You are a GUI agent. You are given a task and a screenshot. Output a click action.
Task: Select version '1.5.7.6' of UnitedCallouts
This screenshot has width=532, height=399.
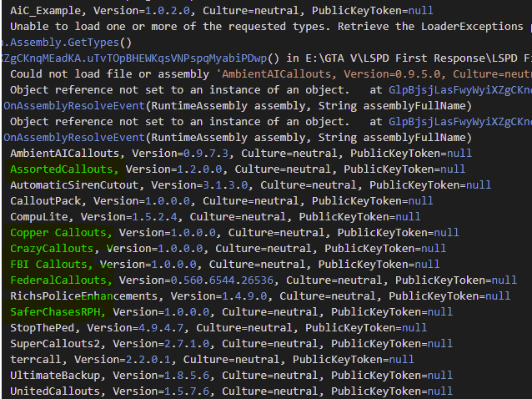[187, 391]
